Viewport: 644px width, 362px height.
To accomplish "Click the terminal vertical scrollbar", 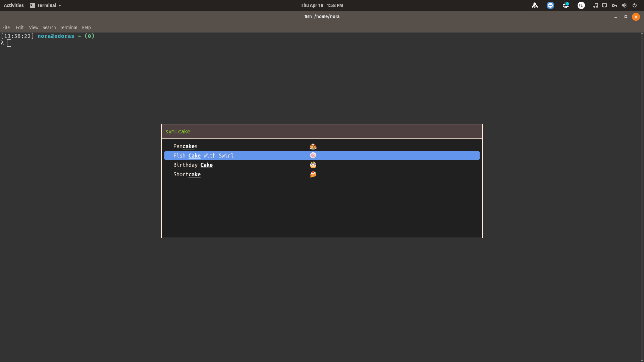I will point(642,196).
